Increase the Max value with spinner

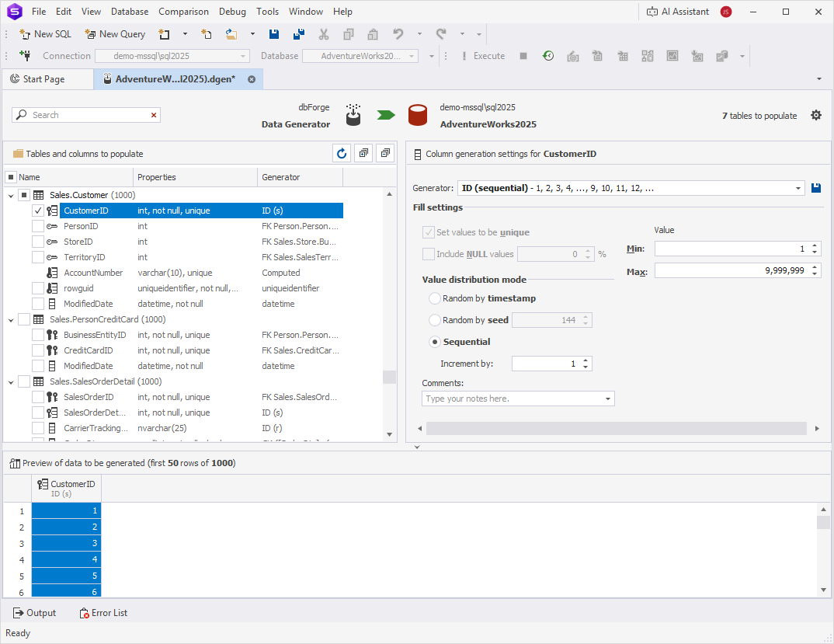(x=815, y=268)
